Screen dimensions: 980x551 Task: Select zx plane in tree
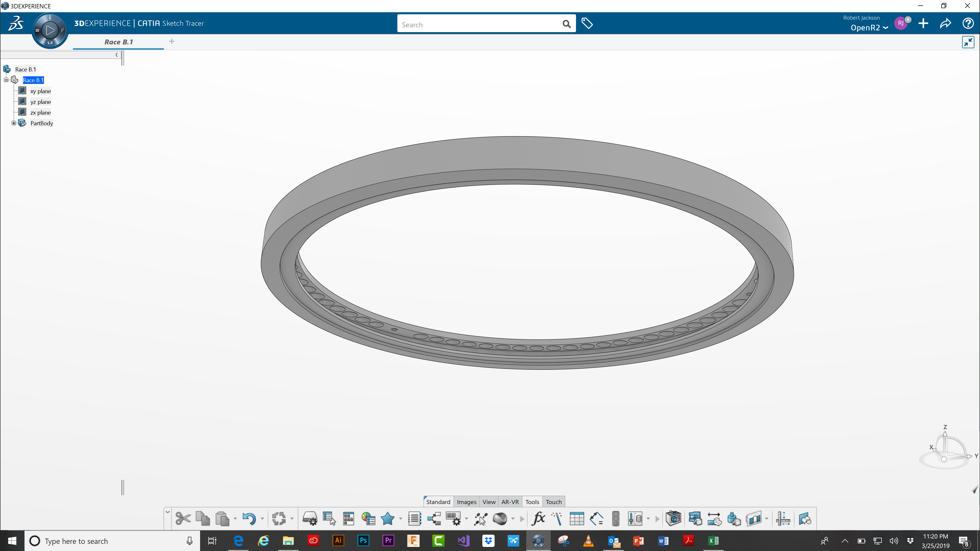[x=41, y=112]
